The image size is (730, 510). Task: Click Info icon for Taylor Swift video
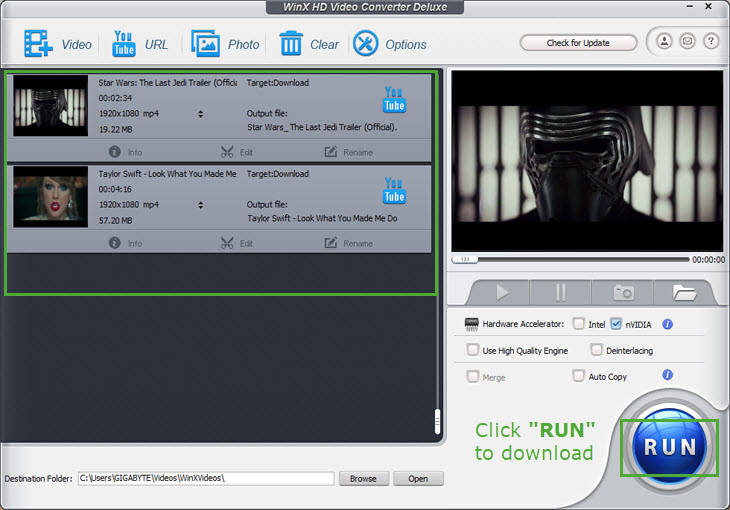pyautogui.click(x=115, y=243)
